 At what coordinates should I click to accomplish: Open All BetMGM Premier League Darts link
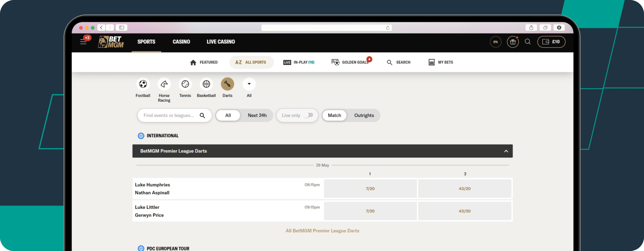pyautogui.click(x=322, y=231)
